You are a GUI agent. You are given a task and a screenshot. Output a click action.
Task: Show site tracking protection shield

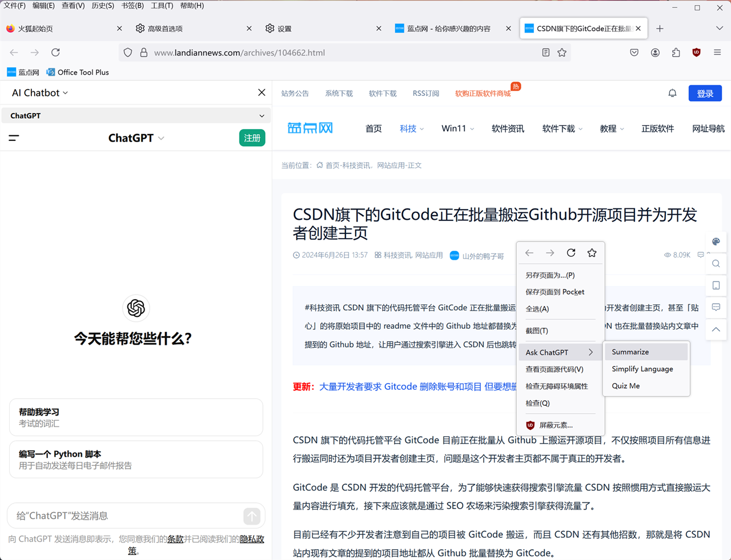128,53
